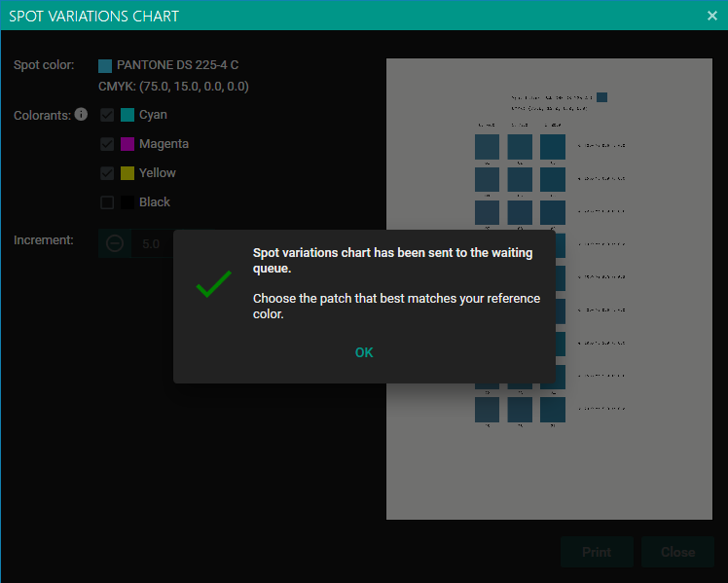Click the black color square icon
Viewport: 728px width, 583px height.
coord(127,202)
